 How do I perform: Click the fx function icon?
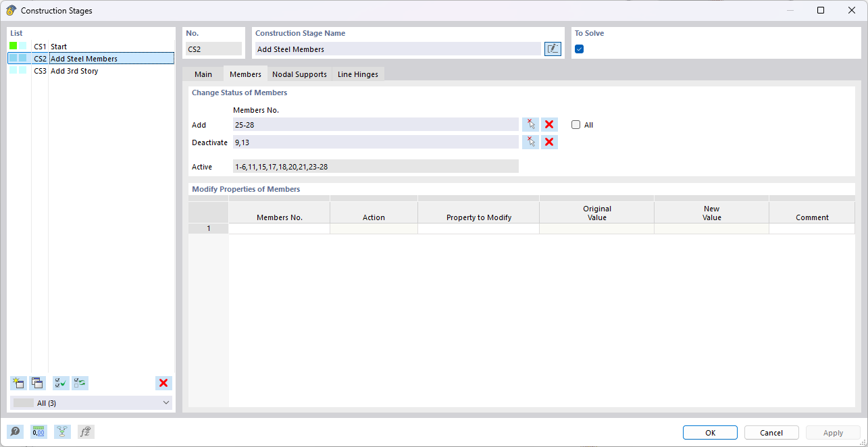click(86, 431)
